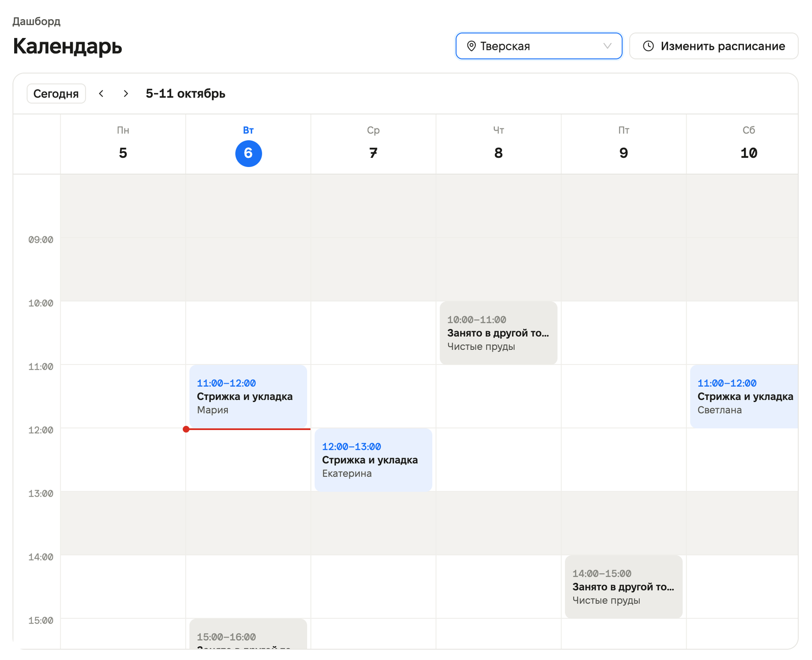Screen dimensions: 812x660
Task: Go to next week with right chevron
Action: click(x=126, y=93)
